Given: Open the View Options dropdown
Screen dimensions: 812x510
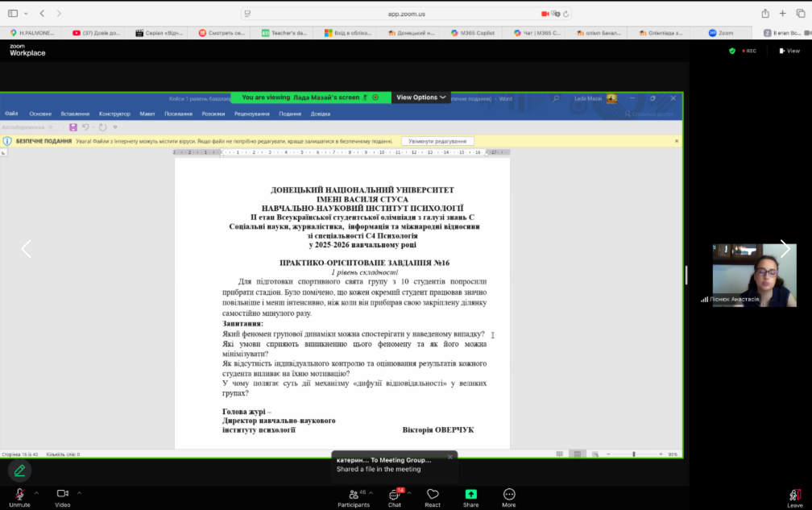Looking at the screenshot, I should click(421, 97).
